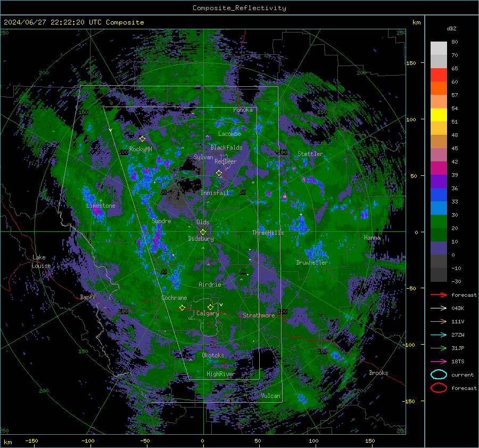This screenshot has width=479, height=448.
Task: Click the Vulcan city label
Action: [270, 396]
